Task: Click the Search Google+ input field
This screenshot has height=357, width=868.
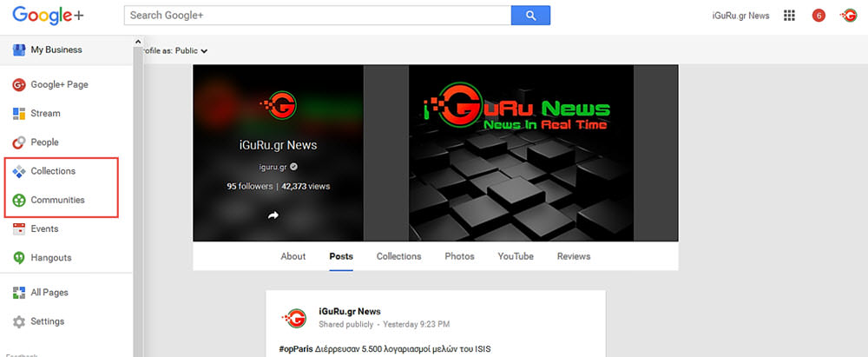Action: [x=318, y=16]
